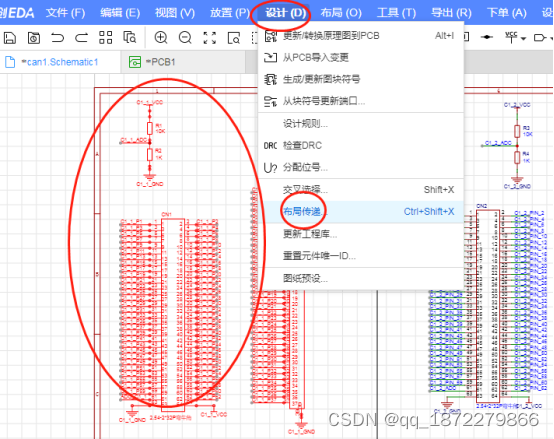Click the U? designator icon in the menu
The image size is (554, 439).
pyautogui.click(x=270, y=167)
